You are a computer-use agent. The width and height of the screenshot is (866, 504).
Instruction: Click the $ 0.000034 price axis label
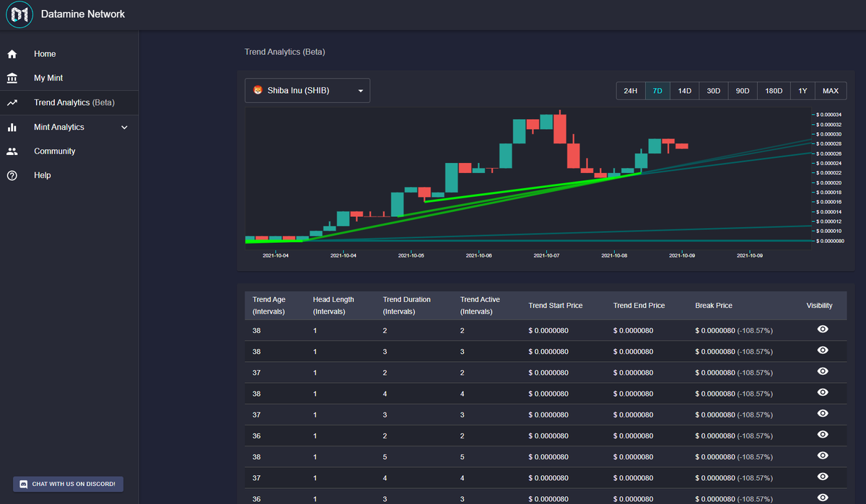coord(828,115)
